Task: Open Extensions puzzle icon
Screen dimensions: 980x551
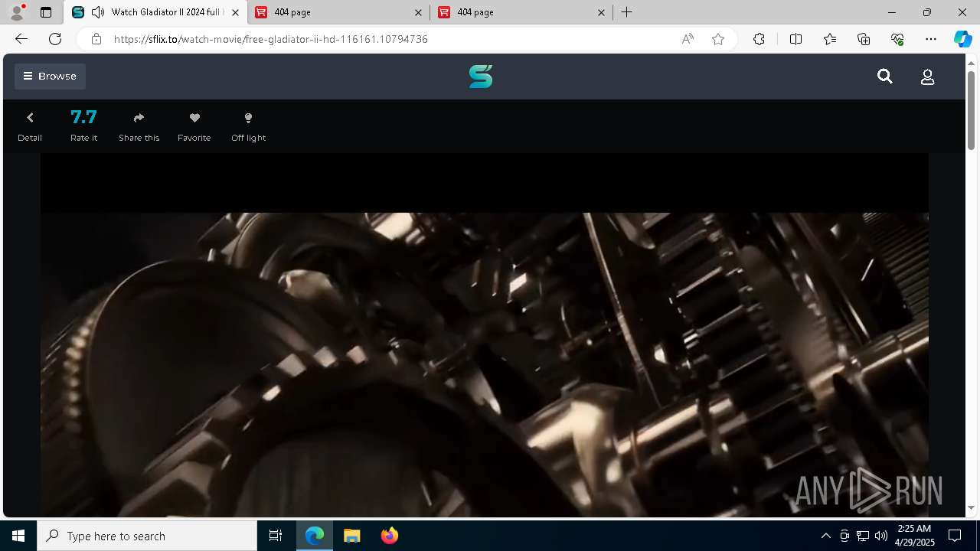Action: click(759, 39)
